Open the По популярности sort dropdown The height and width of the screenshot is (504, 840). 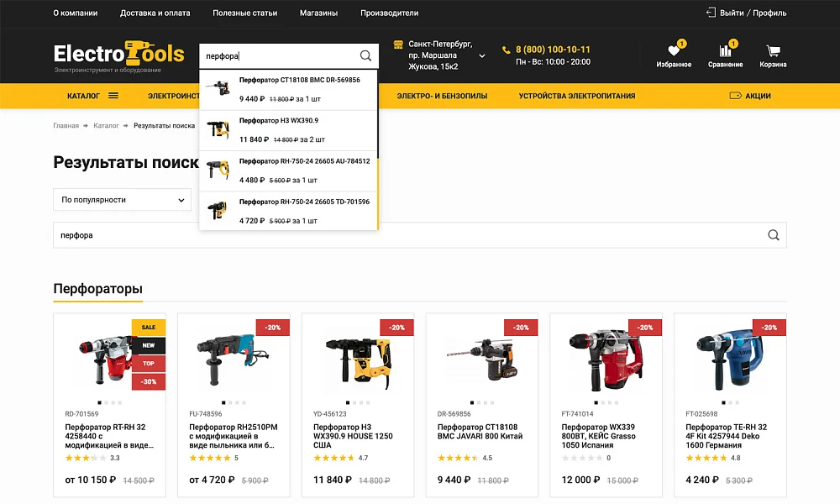pyautogui.click(x=122, y=200)
